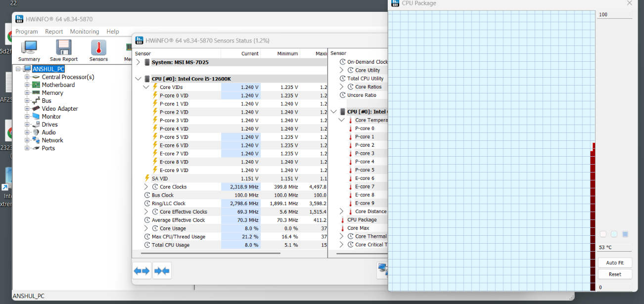Open the Report menu

(54, 32)
